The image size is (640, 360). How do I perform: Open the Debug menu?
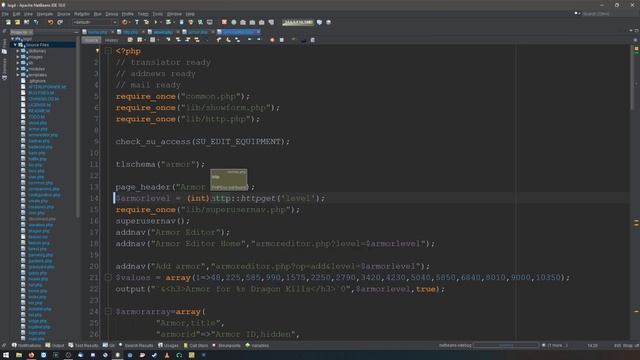[x=111, y=14]
